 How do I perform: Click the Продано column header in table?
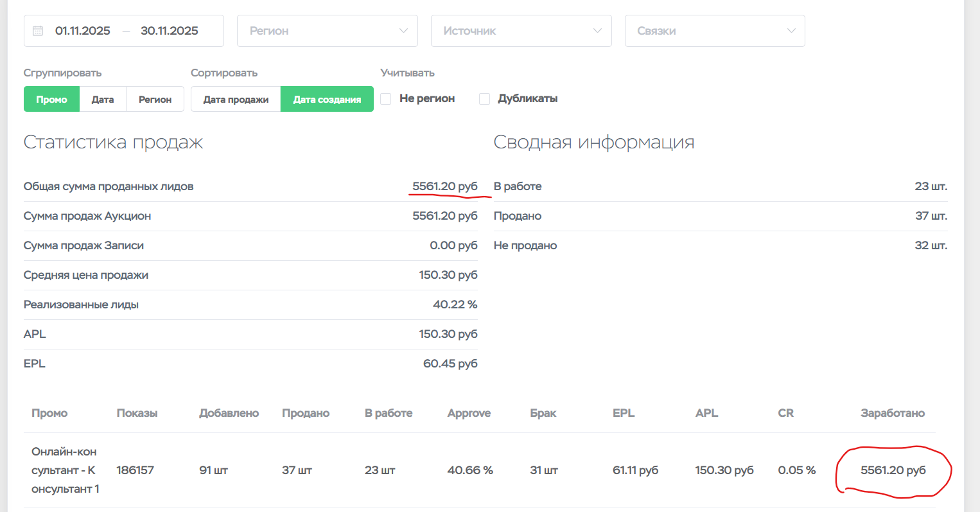(306, 413)
